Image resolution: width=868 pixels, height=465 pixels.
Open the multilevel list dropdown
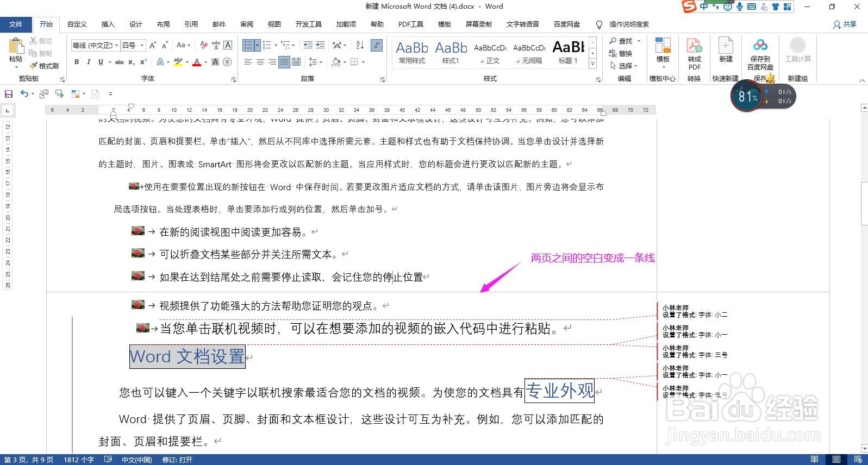[x=294, y=45]
